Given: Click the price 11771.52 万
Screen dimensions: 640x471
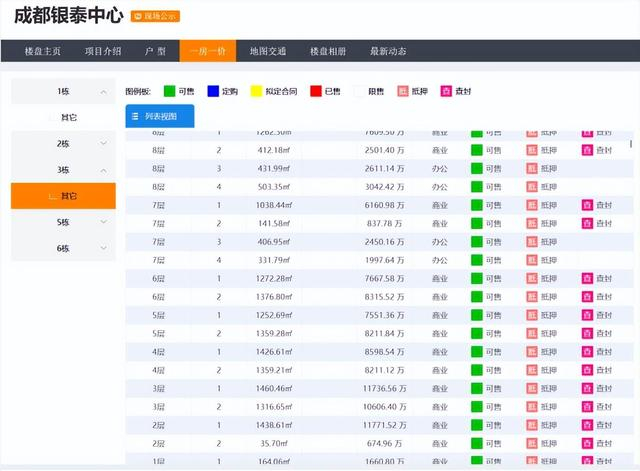Looking at the screenshot, I should tap(384, 425).
